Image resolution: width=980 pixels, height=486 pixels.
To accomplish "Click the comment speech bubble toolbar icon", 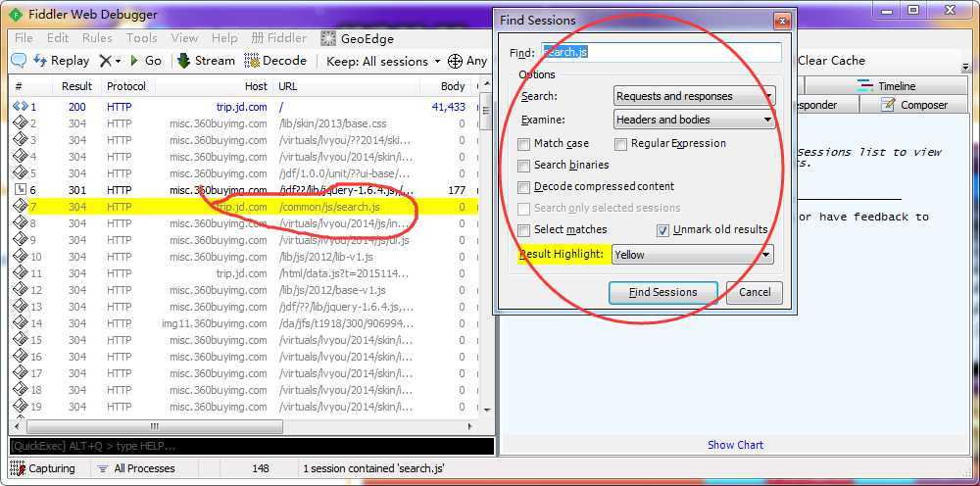I will 20,61.
